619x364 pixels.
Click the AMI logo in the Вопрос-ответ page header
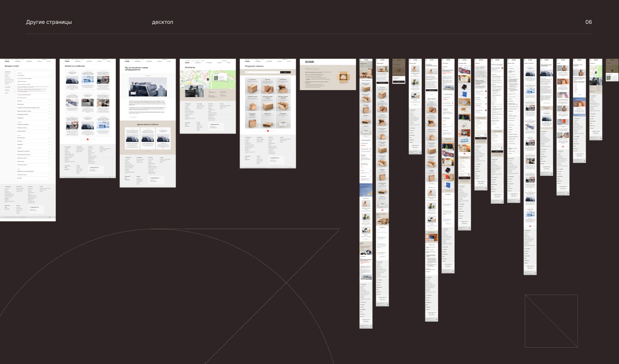tap(7, 61)
